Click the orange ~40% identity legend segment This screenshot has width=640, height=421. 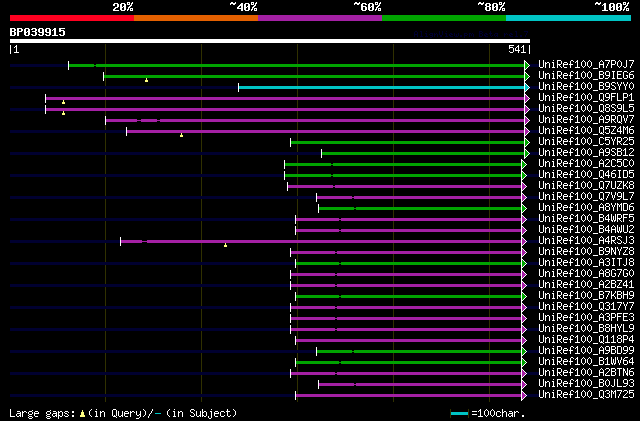coord(196,18)
